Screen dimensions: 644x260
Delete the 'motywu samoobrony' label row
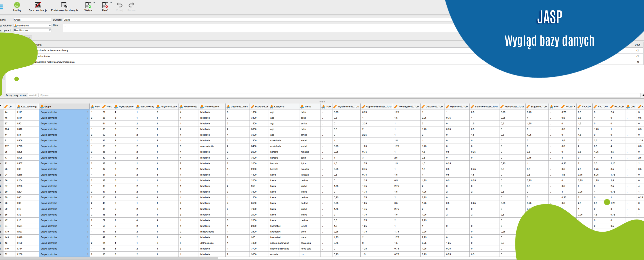coord(638,50)
